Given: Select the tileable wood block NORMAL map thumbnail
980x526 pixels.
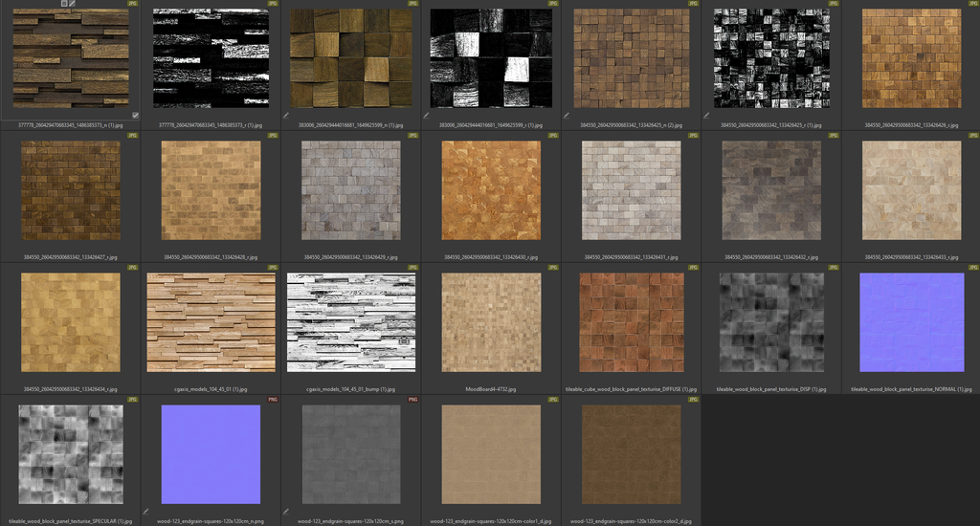Looking at the screenshot, I should [910, 322].
